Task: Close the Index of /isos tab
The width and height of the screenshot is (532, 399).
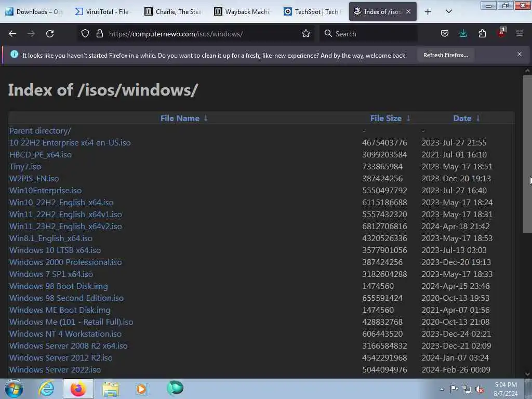Action: (408, 11)
